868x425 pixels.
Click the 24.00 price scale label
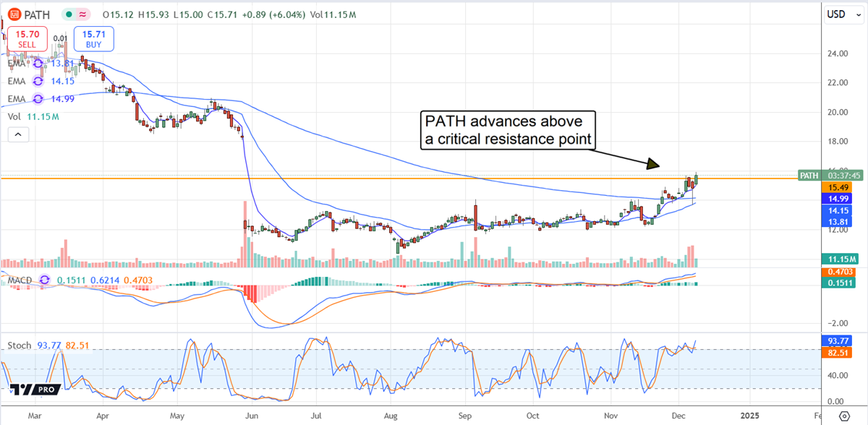838,53
